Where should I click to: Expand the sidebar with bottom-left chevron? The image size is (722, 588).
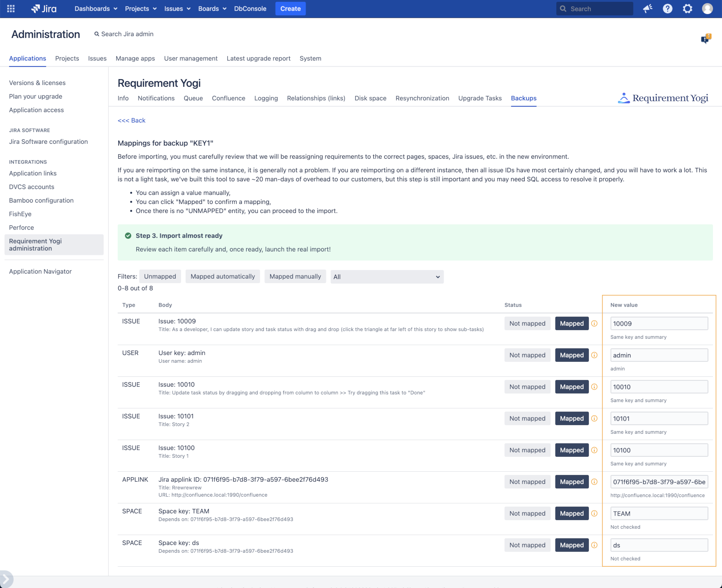(6, 579)
